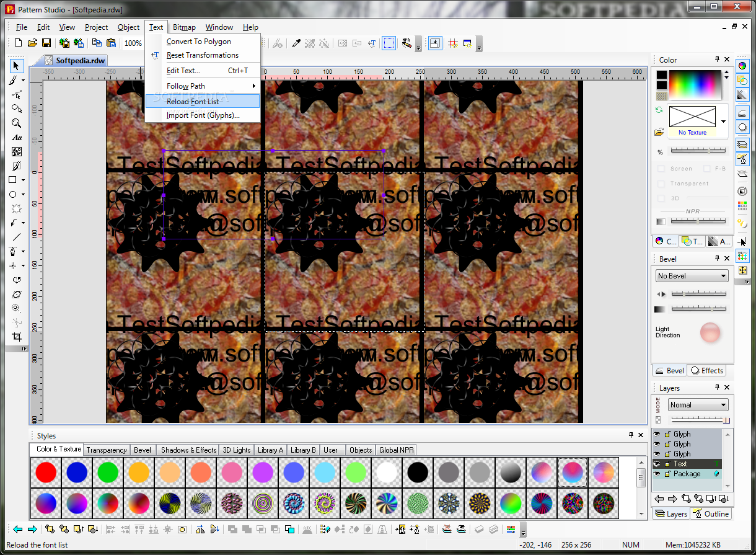The height and width of the screenshot is (555, 756).
Task: Click the back arrow below layer list
Action: point(659,499)
